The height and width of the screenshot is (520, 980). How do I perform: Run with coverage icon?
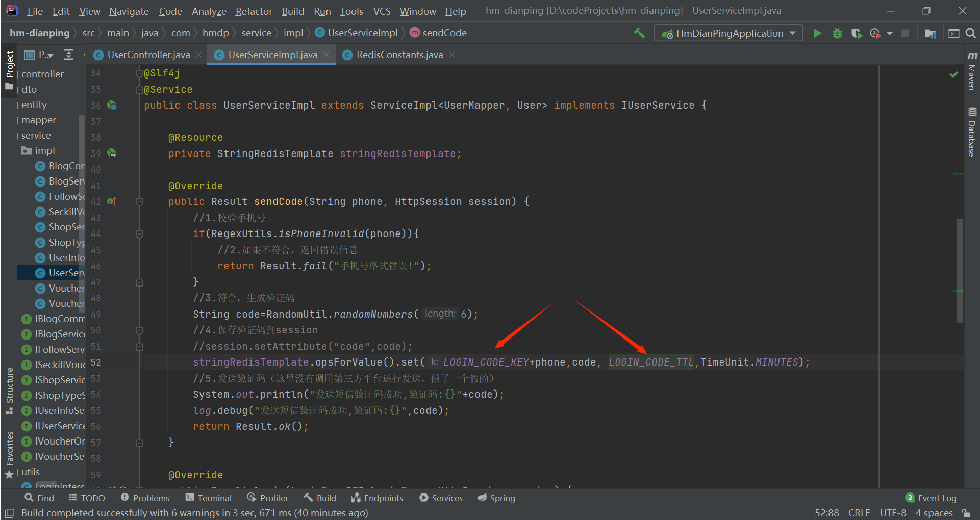[857, 33]
